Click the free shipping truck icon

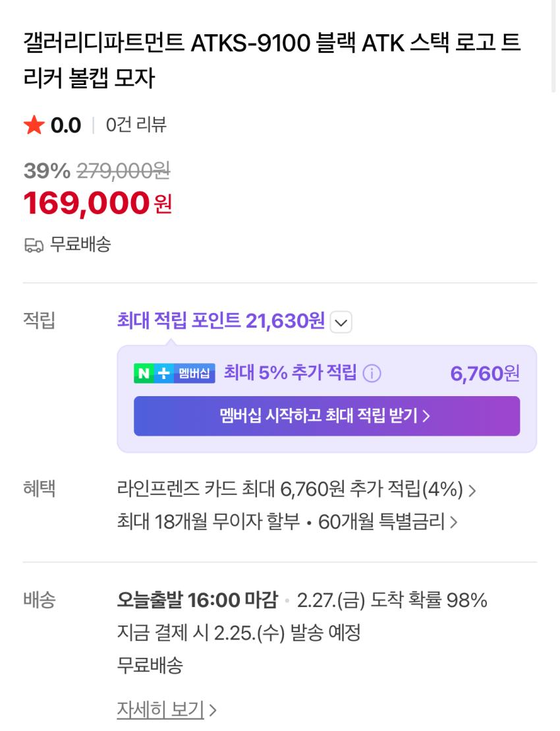[34, 245]
